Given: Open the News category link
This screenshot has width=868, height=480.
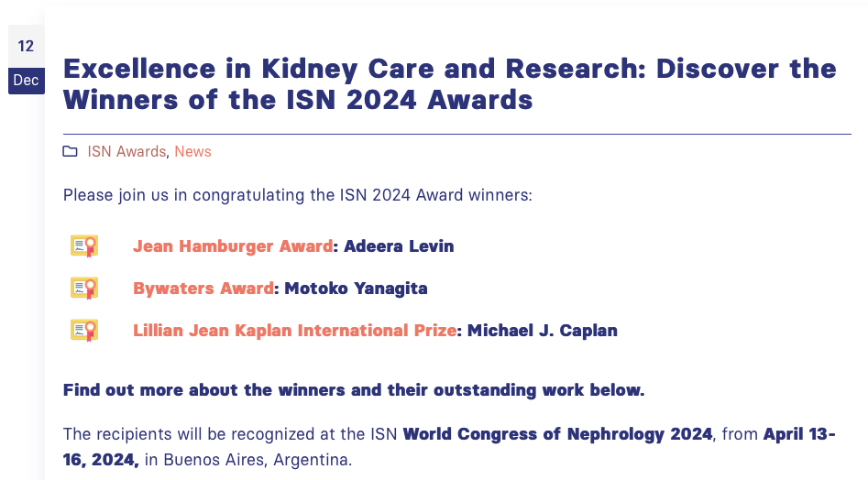Looking at the screenshot, I should [192, 151].
